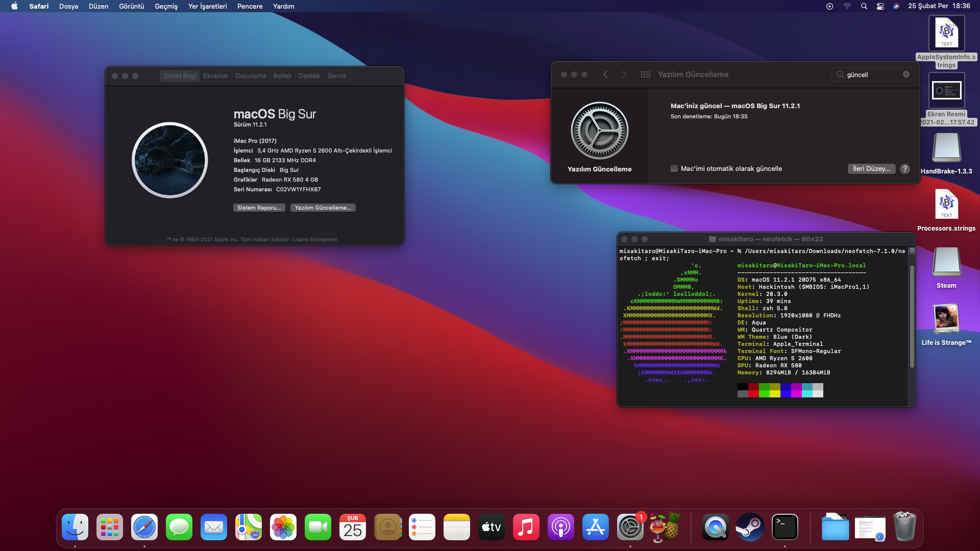The height and width of the screenshot is (551, 980).
Task: Open Processors.strings file on desktop
Action: 946,205
